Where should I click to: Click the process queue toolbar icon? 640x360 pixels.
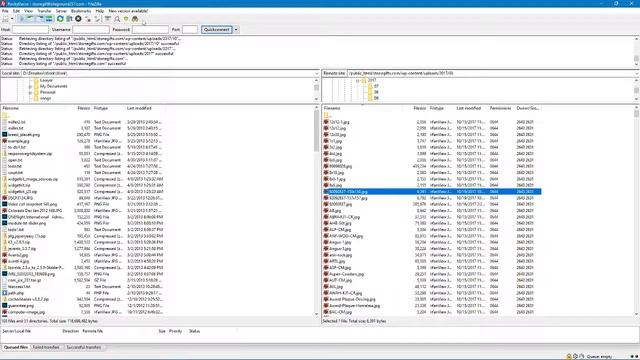[x=69, y=19]
